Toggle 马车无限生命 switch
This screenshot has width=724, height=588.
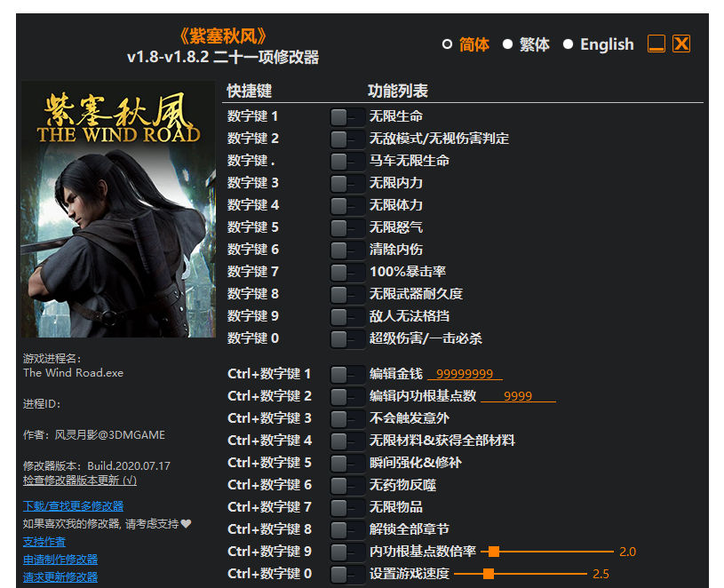click(347, 161)
